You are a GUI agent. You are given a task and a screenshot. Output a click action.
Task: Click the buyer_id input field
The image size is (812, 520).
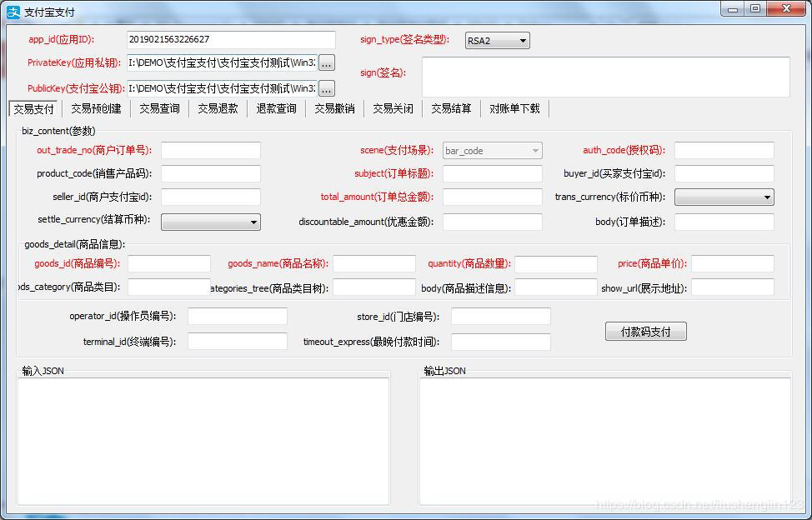(724, 174)
